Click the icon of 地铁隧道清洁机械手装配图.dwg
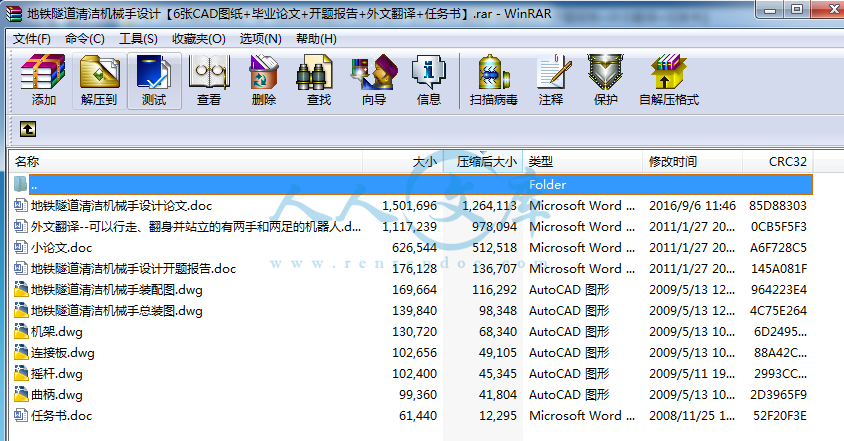Viewport: 844px width, 441px height. [x=20, y=289]
